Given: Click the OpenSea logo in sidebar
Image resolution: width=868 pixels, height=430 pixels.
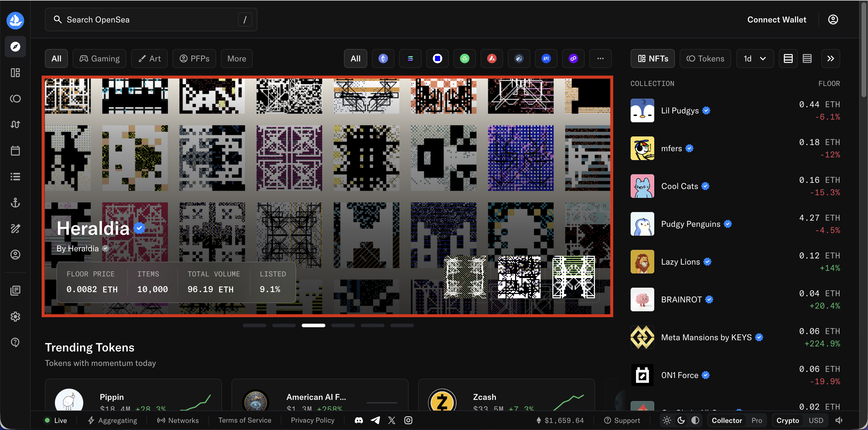Looking at the screenshot, I should [x=15, y=20].
